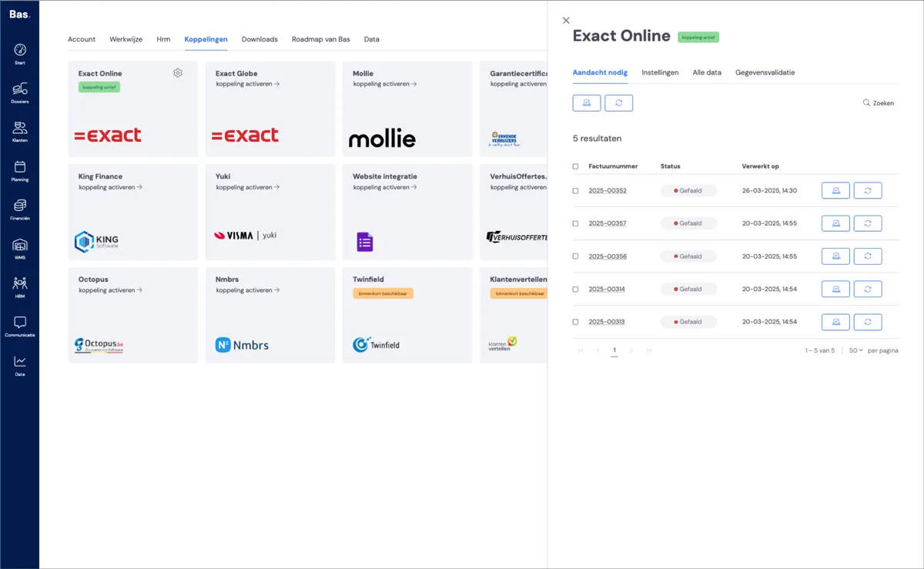Click laptop-check button for invoice 2025-00314
Viewport: 924px width, 569px height.
835,289
